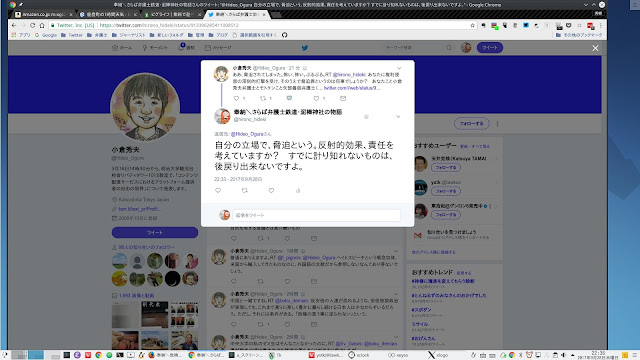Image resolution: width=640 pixels, height=360 pixels.
Task: Click the reply tweet input field
Action: coord(316,215)
